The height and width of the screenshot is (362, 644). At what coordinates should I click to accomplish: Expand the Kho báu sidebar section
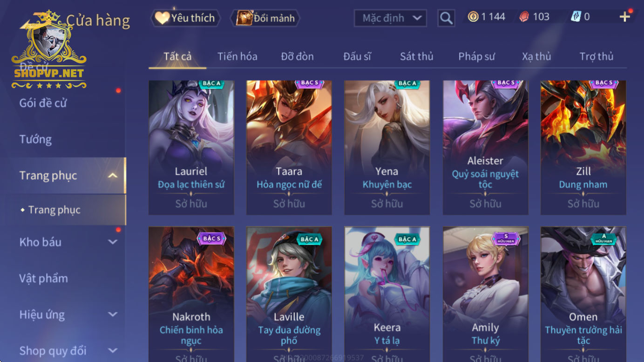point(112,242)
